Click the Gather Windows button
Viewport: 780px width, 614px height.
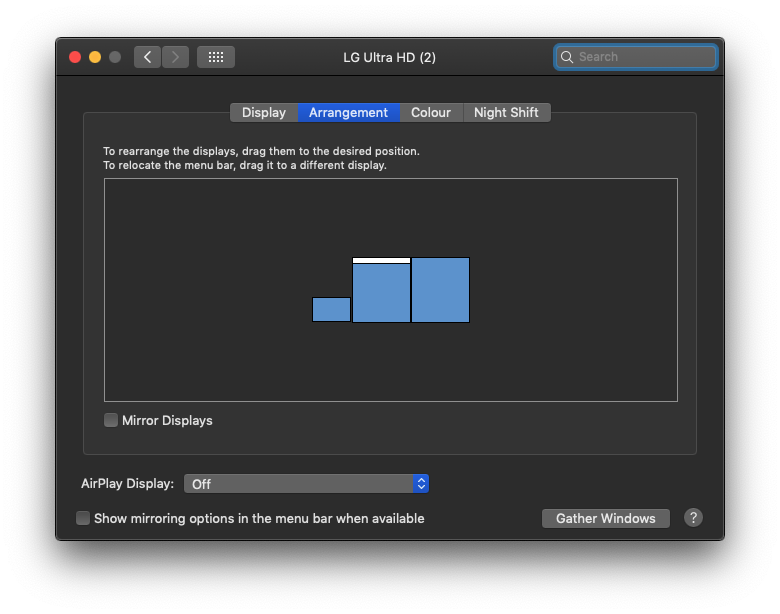coord(605,518)
